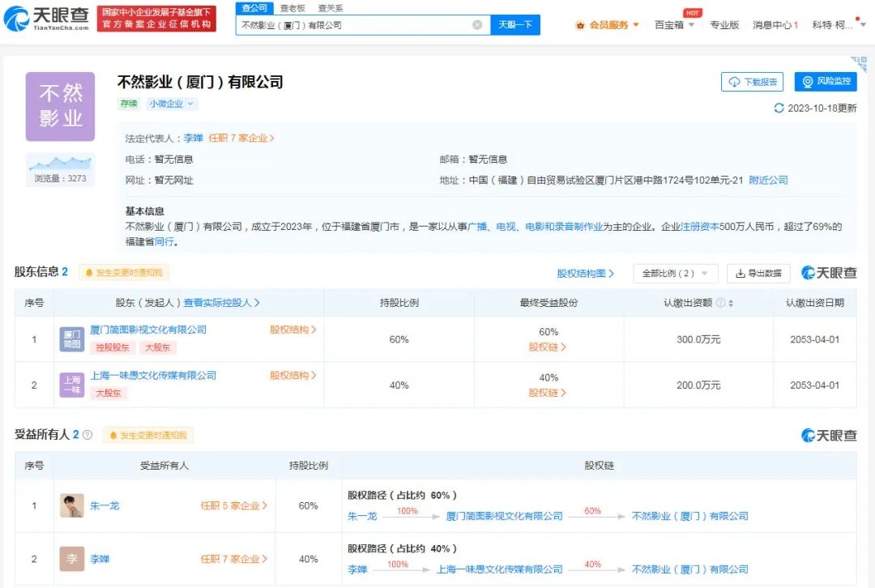Click the 存续 status tag
The image size is (875, 588).
point(129,104)
